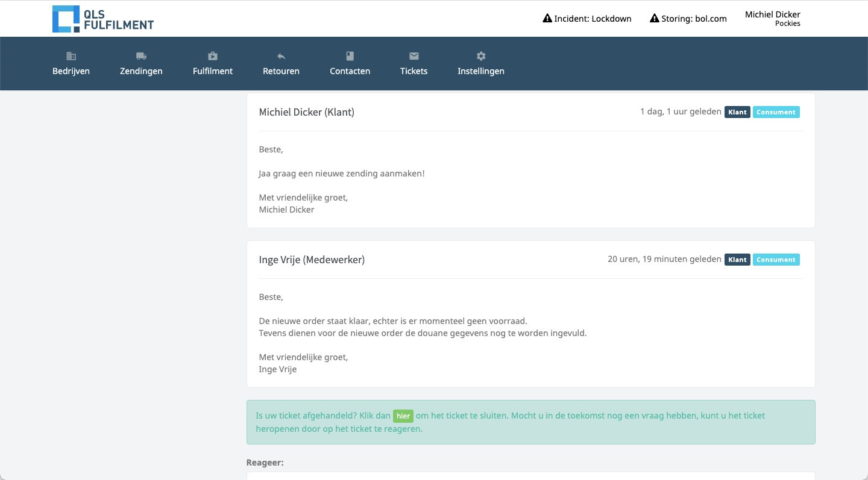Click the Consument badge on Inge's message
This screenshot has height=480, width=868.
776,260
